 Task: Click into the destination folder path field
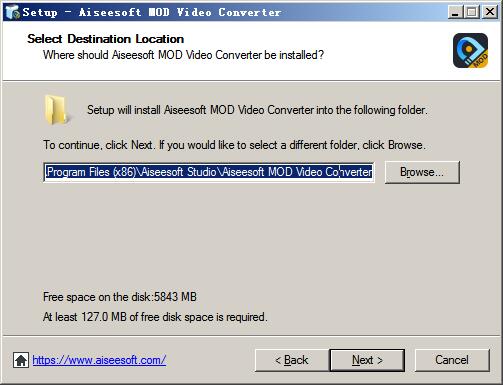[209, 172]
